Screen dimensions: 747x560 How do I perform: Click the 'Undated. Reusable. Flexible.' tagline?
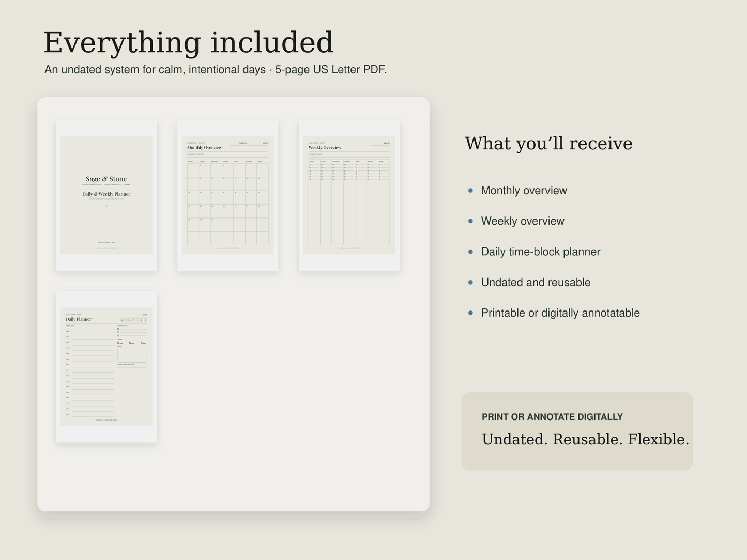coord(585,440)
